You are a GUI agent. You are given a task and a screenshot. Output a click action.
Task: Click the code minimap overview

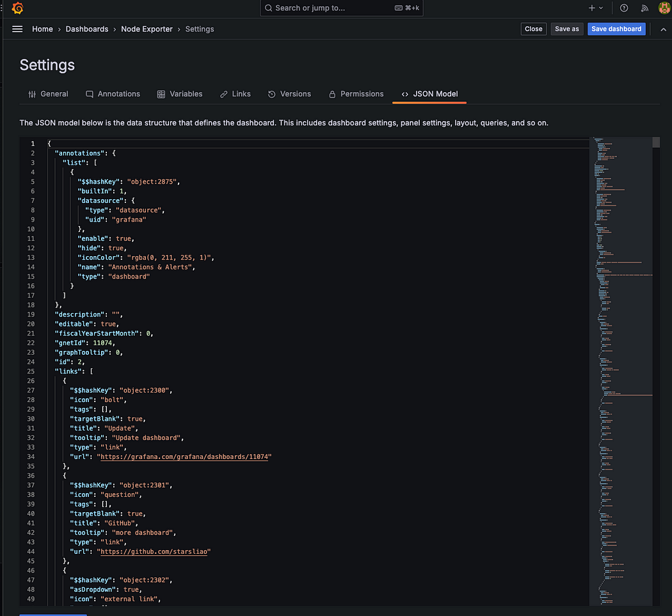621,371
